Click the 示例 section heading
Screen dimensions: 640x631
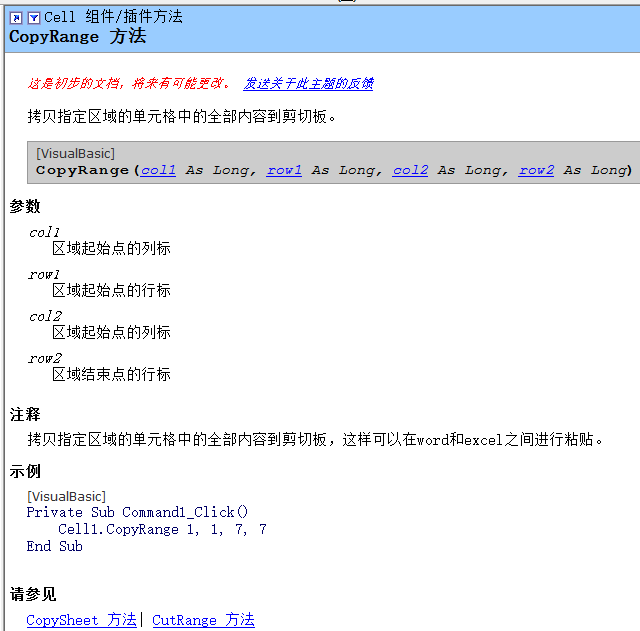pos(25,471)
